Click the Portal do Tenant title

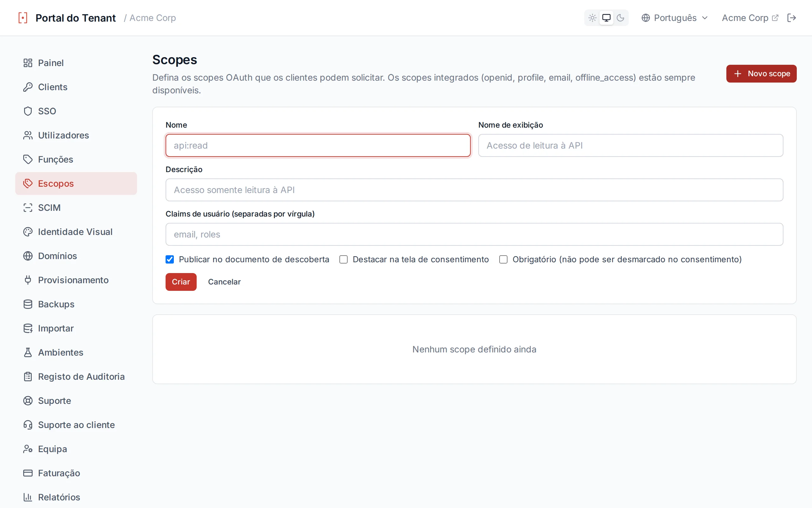[x=75, y=18]
